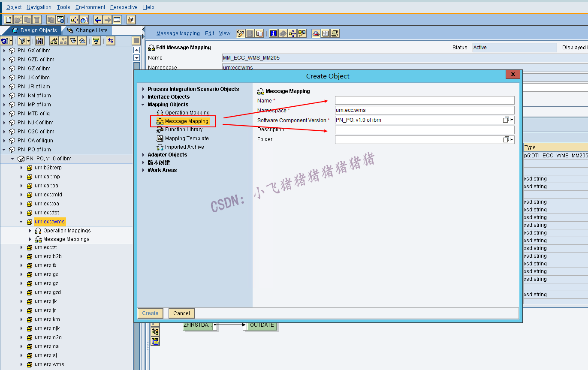
Task: Switch to the Design Objects tab
Action: point(34,30)
